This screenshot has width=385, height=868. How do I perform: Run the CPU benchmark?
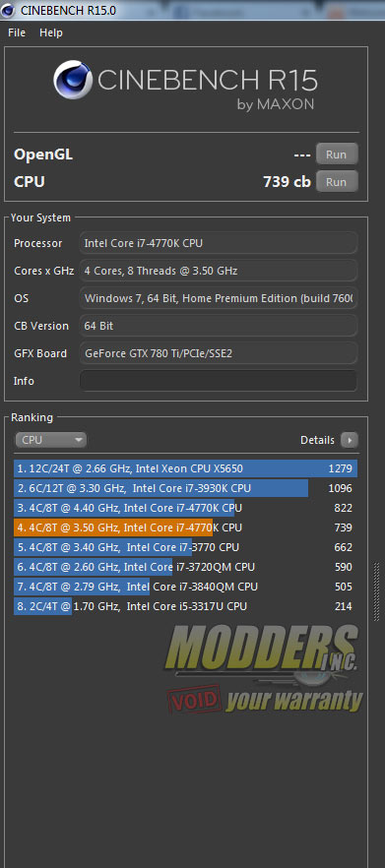[x=337, y=181]
